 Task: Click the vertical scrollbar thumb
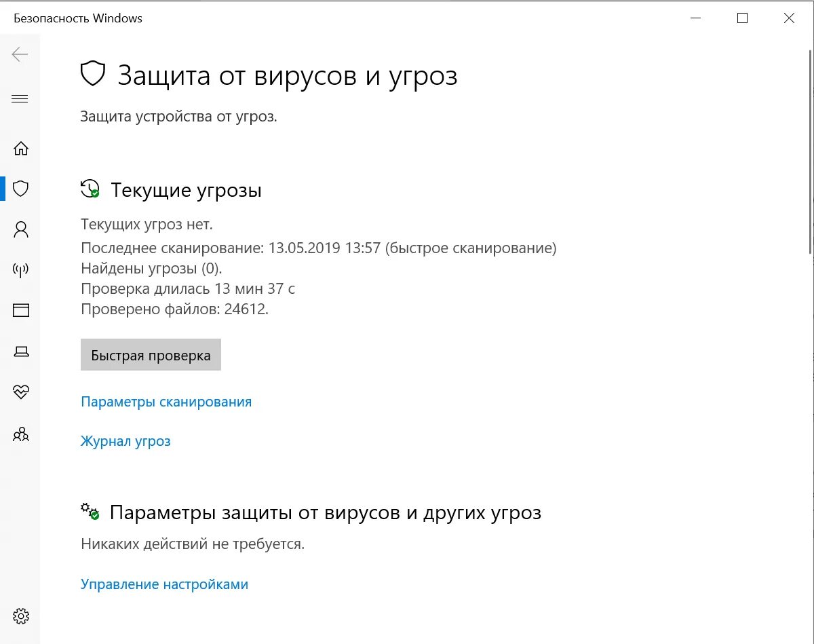click(811, 153)
